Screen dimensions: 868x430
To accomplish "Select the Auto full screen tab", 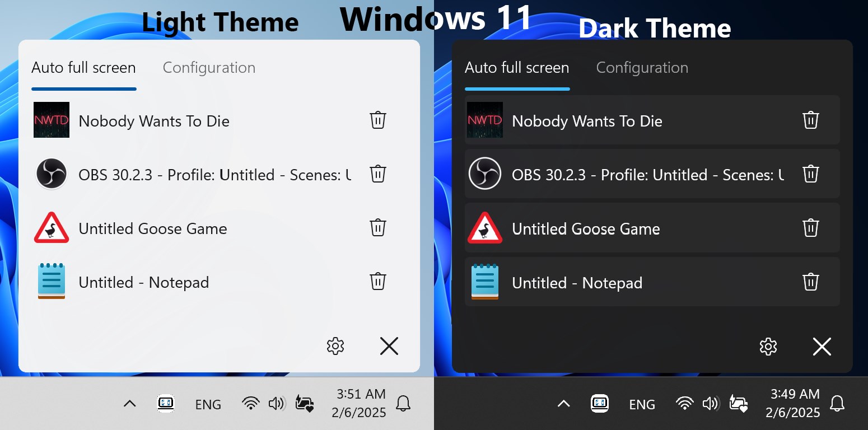I will tap(83, 67).
